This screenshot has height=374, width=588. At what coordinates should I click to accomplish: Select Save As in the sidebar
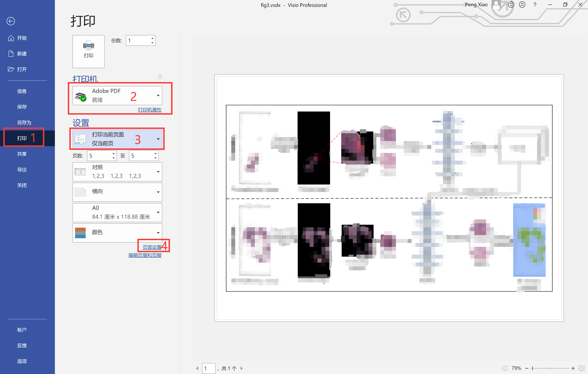click(24, 123)
